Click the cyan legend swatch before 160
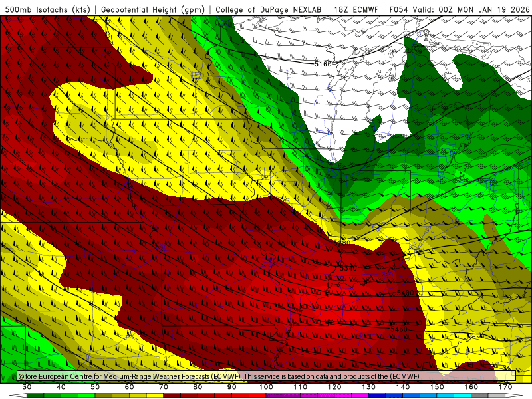Viewport: 532px width, 399px height. 463,396
